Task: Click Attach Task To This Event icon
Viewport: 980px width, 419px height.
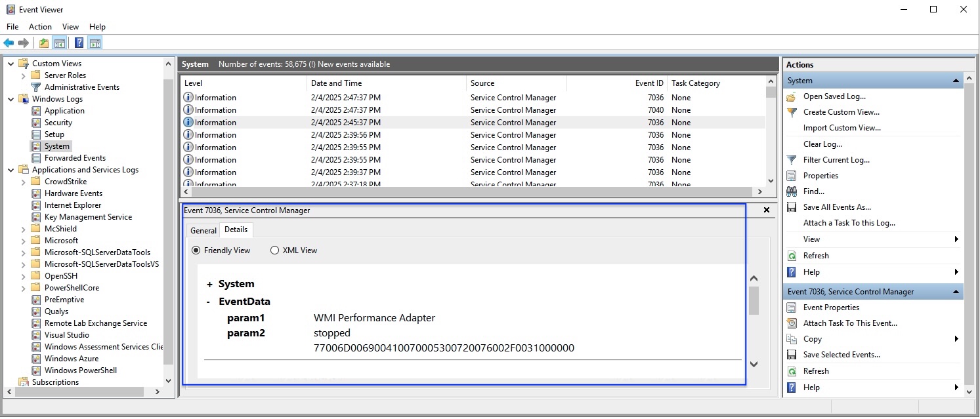Action: (x=792, y=323)
